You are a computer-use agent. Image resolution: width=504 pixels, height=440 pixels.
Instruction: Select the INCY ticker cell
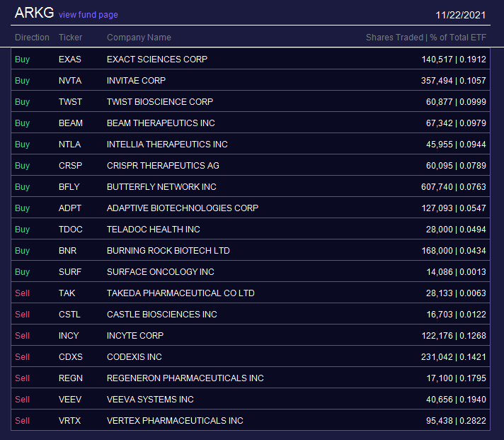[x=69, y=335]
